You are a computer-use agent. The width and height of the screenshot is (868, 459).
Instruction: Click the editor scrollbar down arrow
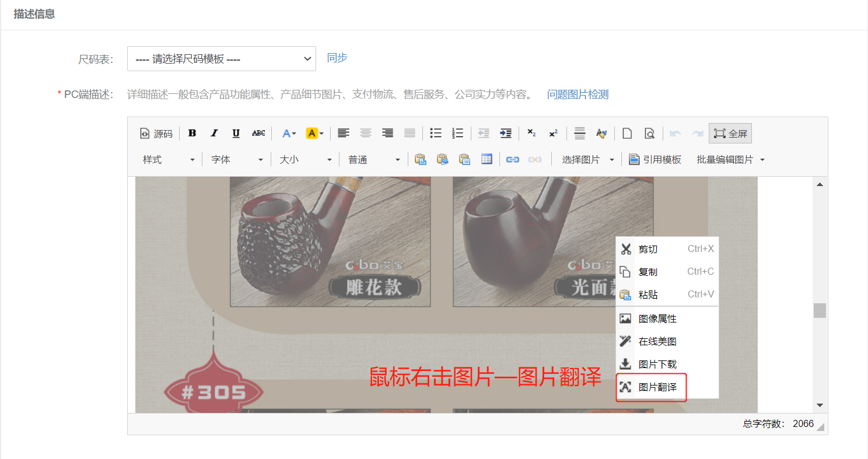[820, 405]
